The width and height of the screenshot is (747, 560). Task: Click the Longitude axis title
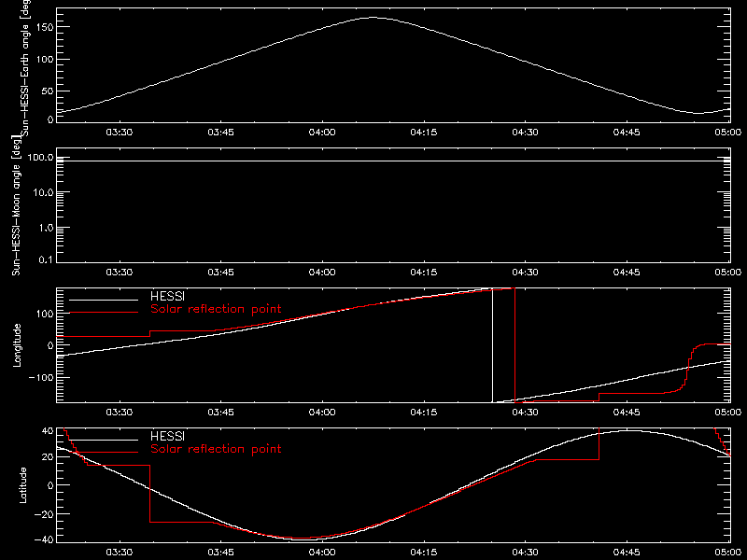click(x=17, y=345)
